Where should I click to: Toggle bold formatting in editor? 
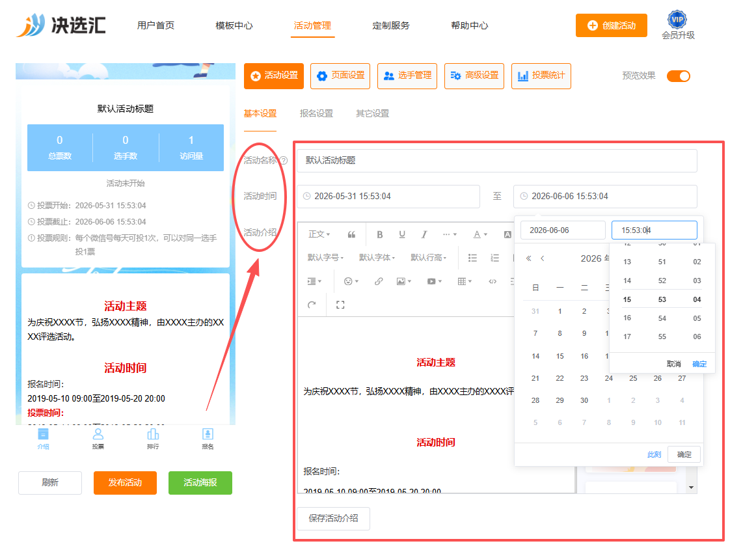point(380,234)
